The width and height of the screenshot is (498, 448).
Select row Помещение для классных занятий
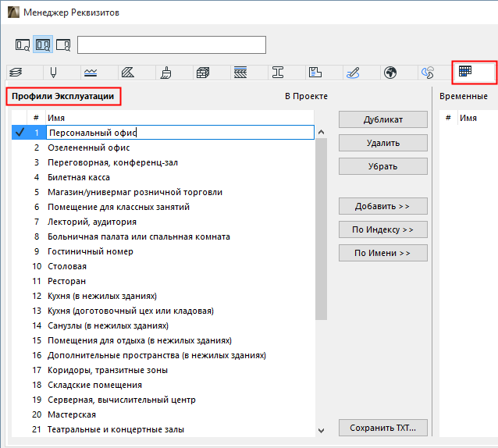pyautogui.click(x=162, y=207)
